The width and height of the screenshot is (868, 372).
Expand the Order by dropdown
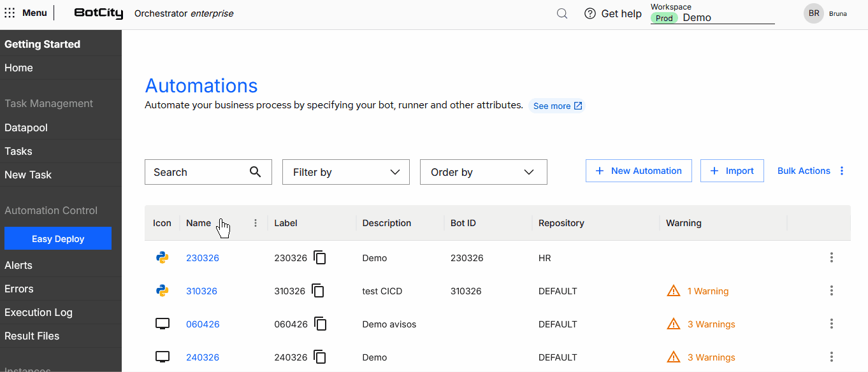(483, 172)
